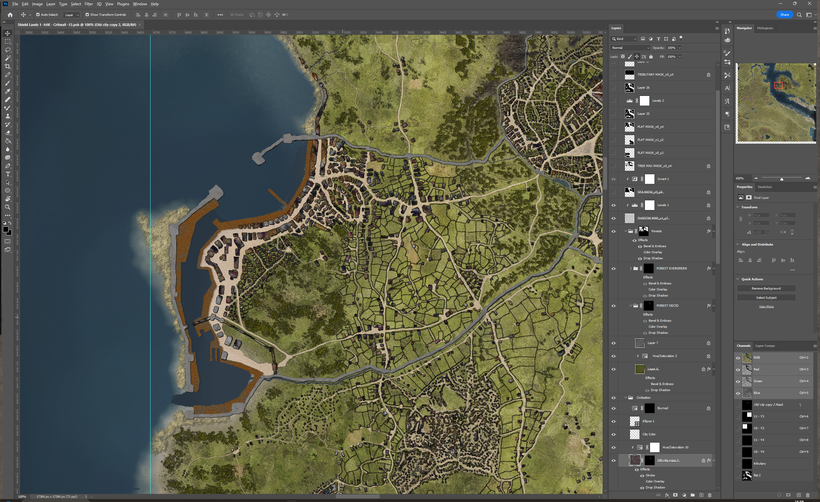
Task: Hide the Ellipse 1 layer
Action: [x=614, y=421]
